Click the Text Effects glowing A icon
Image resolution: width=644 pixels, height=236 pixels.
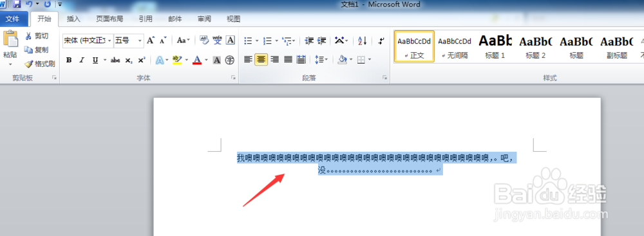pyautogui.click(x=159, y=60)
